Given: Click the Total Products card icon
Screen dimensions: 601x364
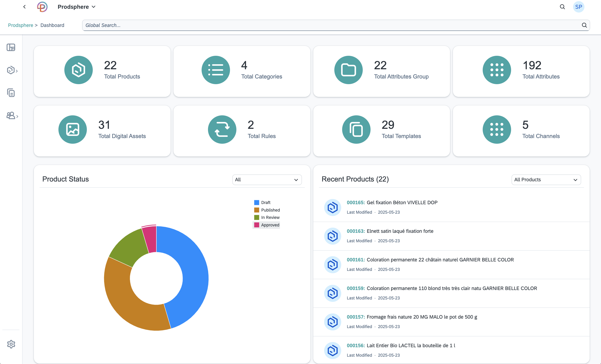Looking at the screenshot, I should [79, 70].
